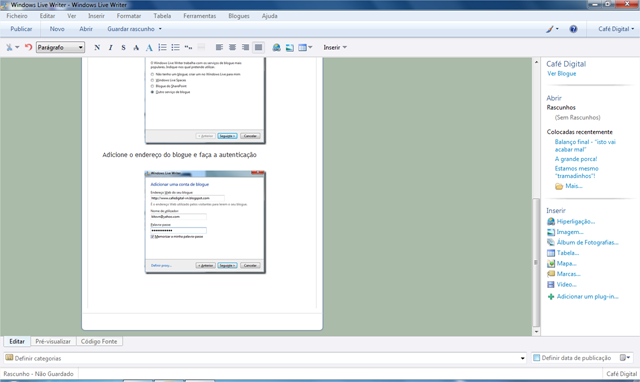Viewport: 640px width, 382px height.
Task: Open the Definir categorias dropdown arrow
Action: coord(522,358)
